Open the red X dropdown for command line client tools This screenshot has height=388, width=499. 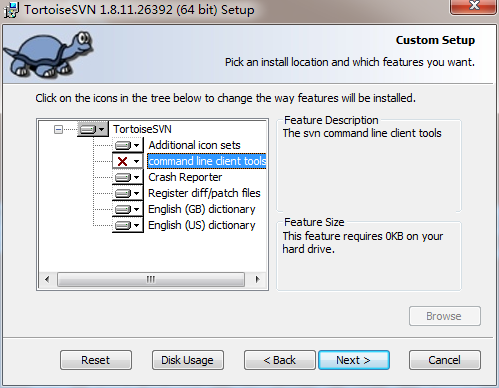(x=128, y=161)
